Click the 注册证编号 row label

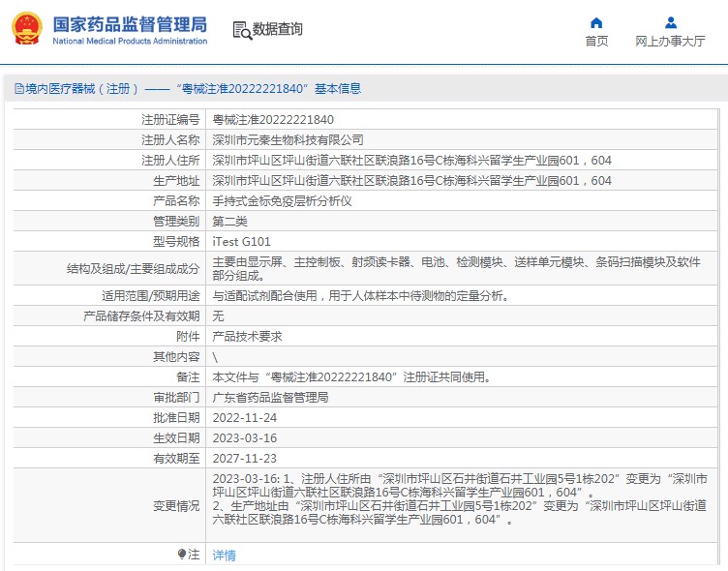click(x=170, y=120)
